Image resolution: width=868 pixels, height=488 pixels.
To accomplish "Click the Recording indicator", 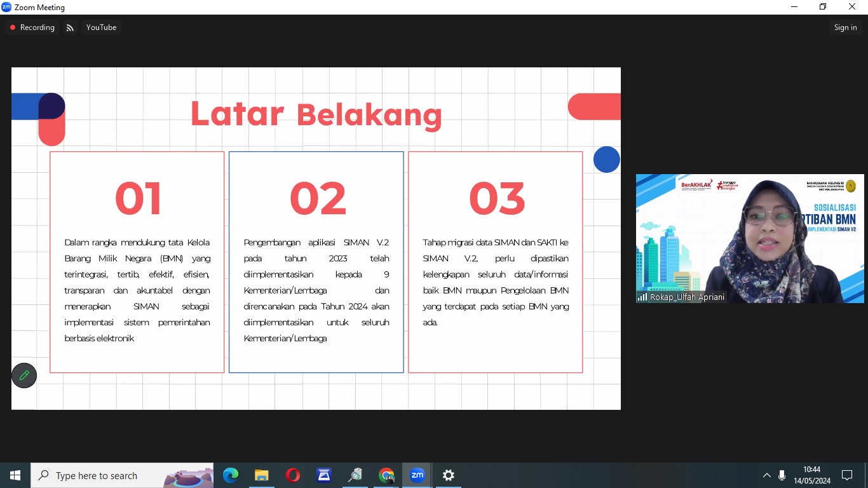I will pyautogui.click(x=32, y=27).
